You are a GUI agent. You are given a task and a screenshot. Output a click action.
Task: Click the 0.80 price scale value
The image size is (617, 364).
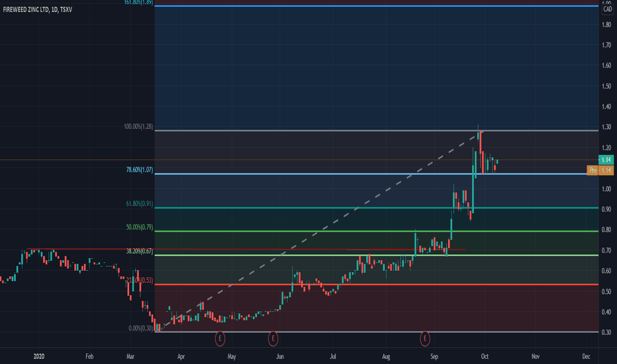coord(606,230)
